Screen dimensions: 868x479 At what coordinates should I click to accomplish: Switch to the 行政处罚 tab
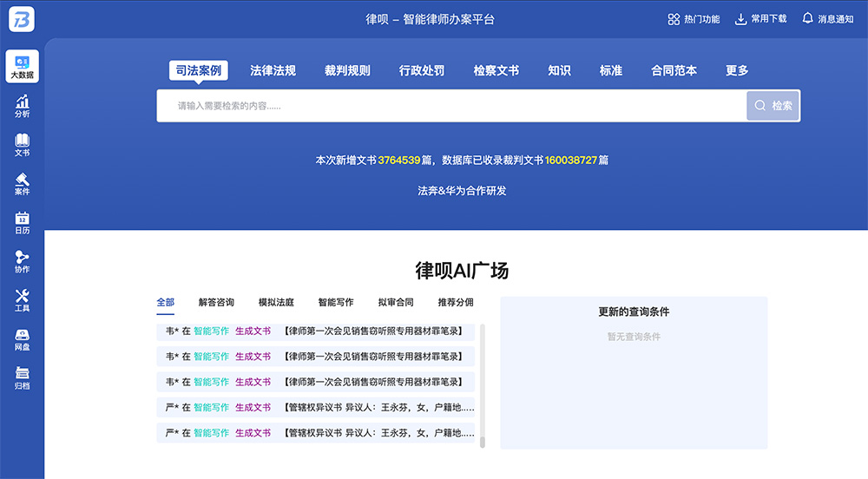point(422,70)
